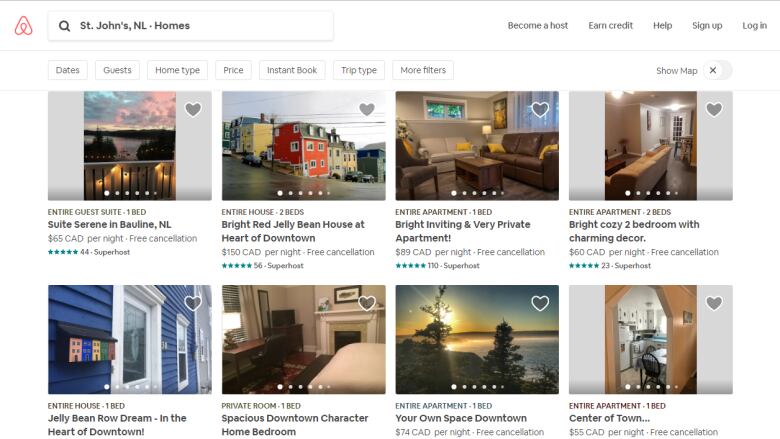Click the St. John's, NL search field
This screenshot has width=780, height=439.
click(191, 26)
